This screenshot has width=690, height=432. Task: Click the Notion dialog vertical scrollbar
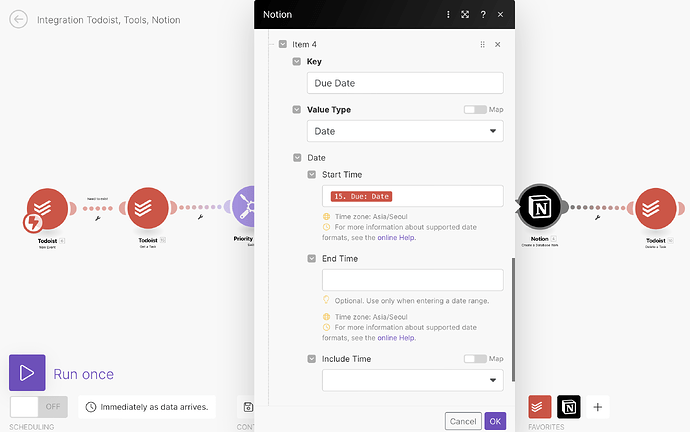point(513,320)
